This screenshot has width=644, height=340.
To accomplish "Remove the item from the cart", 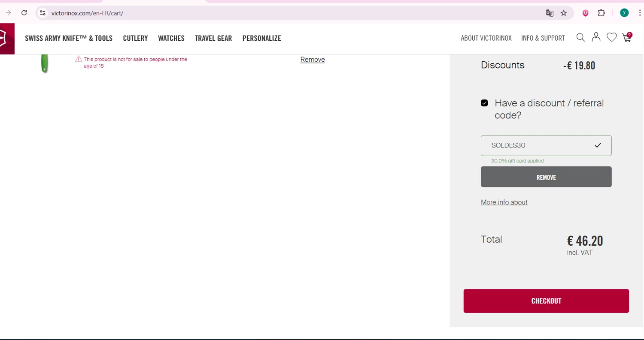I will pyautogui.click(x=313, y=60).
